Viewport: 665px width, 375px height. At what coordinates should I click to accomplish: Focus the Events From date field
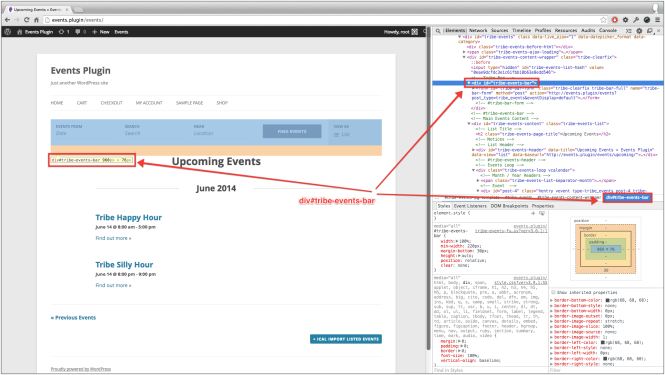pyautogui.click(x=85, y=133)
